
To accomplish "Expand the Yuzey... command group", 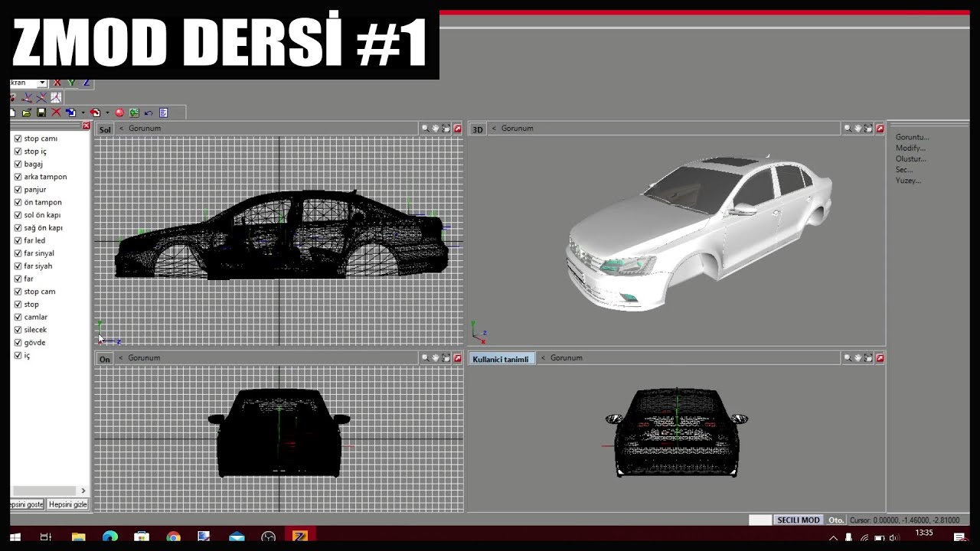I will [x=908, y=181].
